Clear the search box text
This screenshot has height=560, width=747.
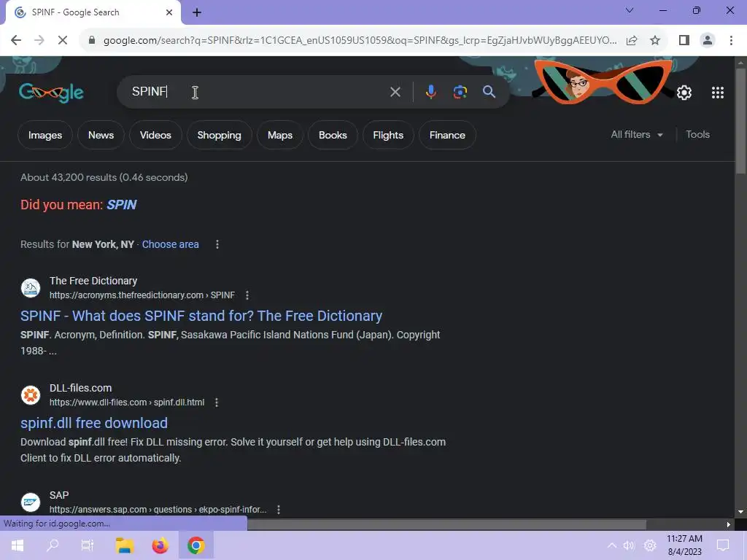pos(395,92)
